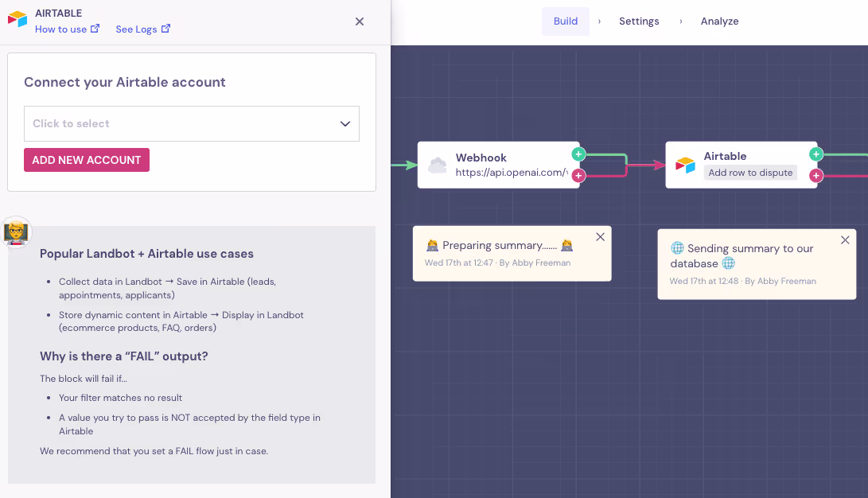This screenshot has height=498, width=868.
Task: Click the Connect your Airtable account heading
Action: click(x=125, y=82)
